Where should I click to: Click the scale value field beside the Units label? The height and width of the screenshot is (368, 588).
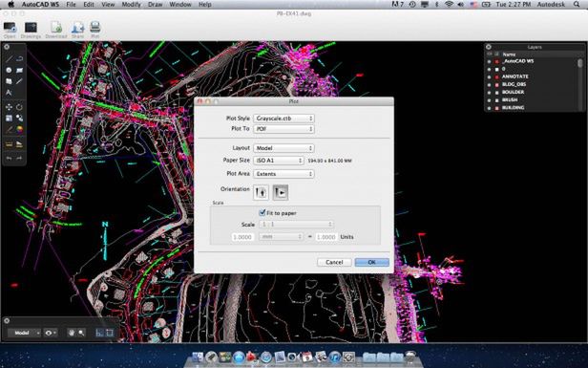[x=326, y=237]
